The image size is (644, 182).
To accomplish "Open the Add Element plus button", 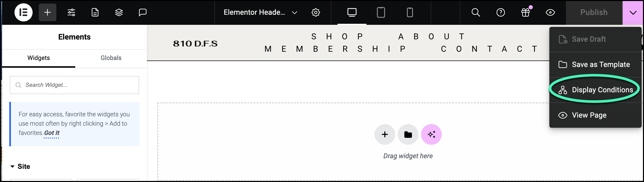I will tap(48, 12).
